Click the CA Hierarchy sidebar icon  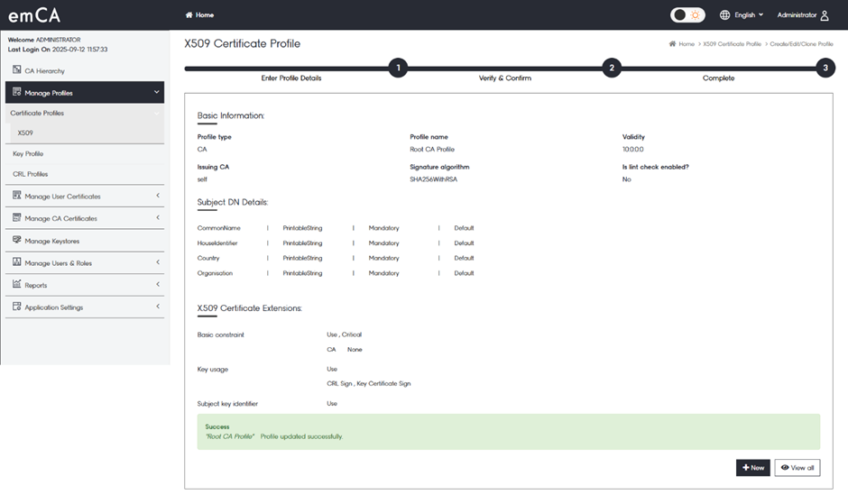(17, 70)
